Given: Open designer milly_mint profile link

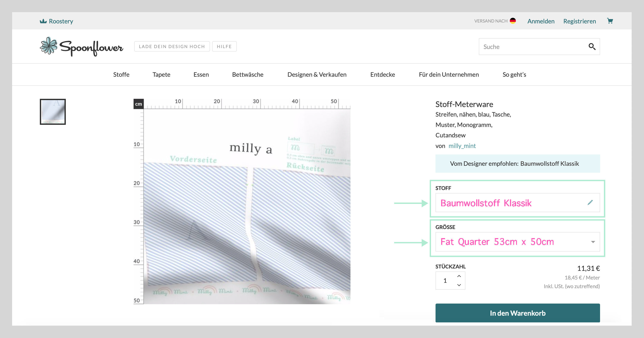Looking at the screenshot, I should click(x=462, y=146).
